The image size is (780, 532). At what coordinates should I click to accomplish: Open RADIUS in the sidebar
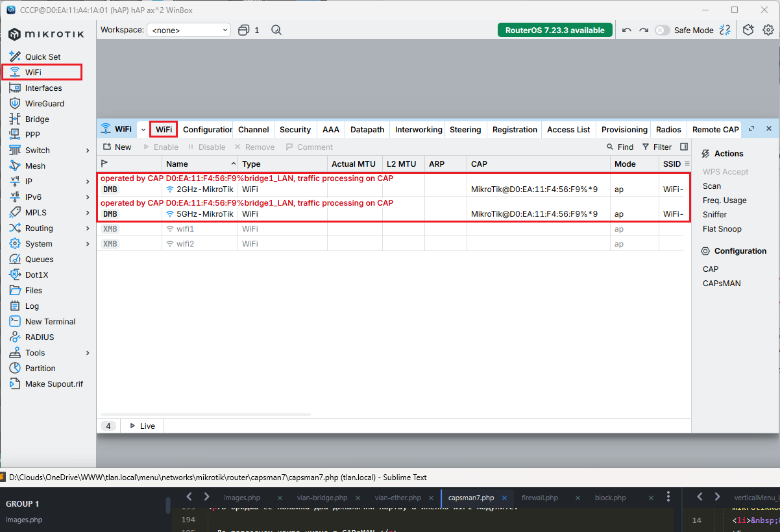40,337
